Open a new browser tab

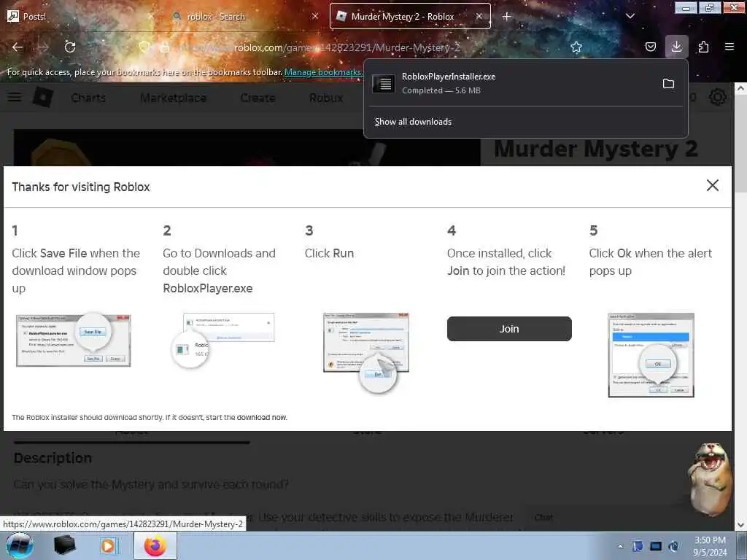[x=506, y=16]
